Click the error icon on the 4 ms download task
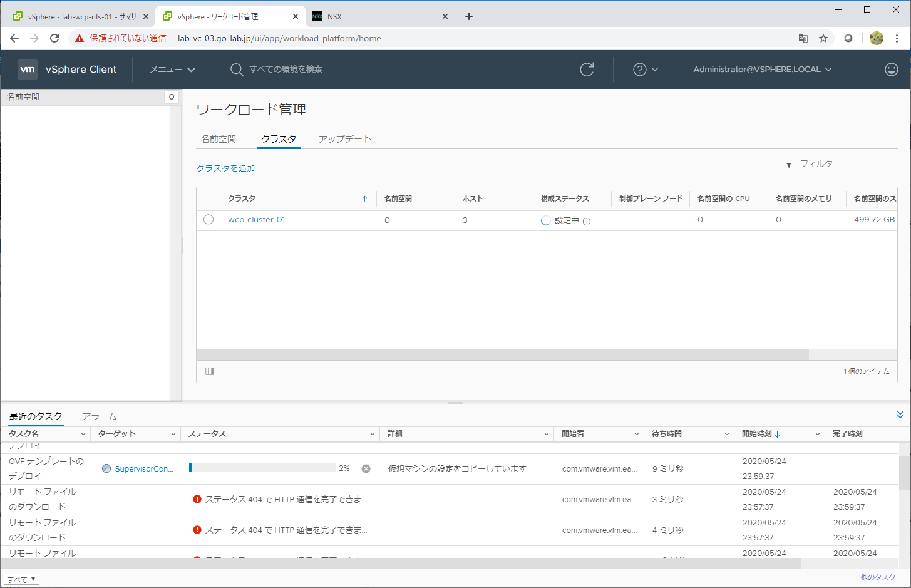911x588 pixels. tap(197, 530)
